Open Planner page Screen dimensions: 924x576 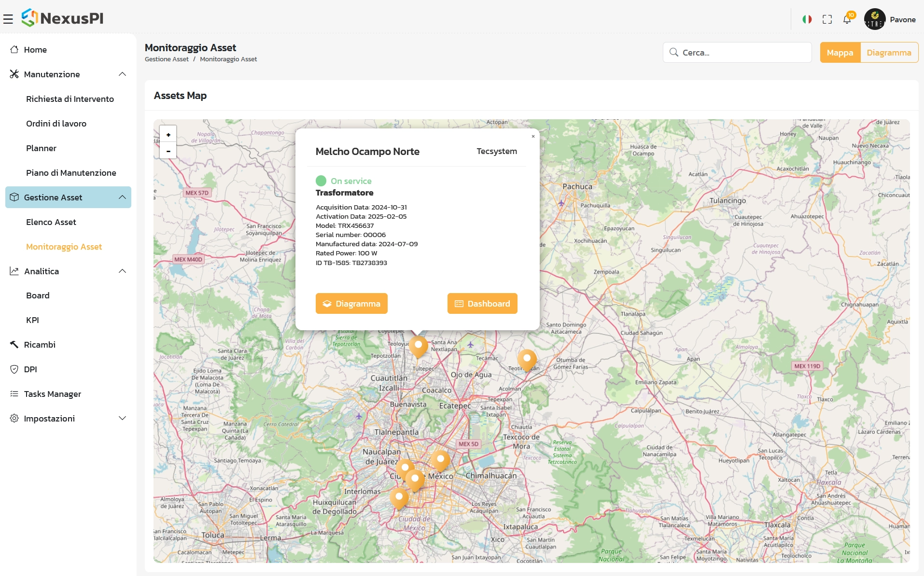pos(41,148)
